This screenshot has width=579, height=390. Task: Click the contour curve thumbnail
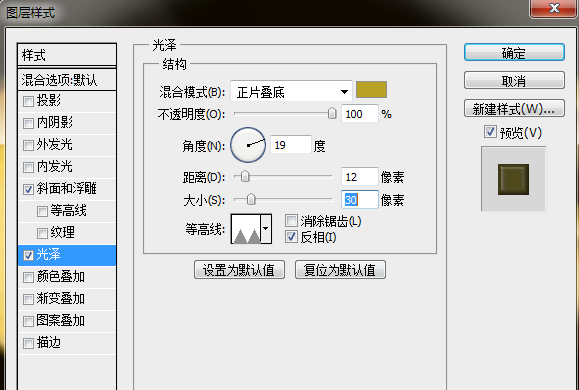(246, 229)
